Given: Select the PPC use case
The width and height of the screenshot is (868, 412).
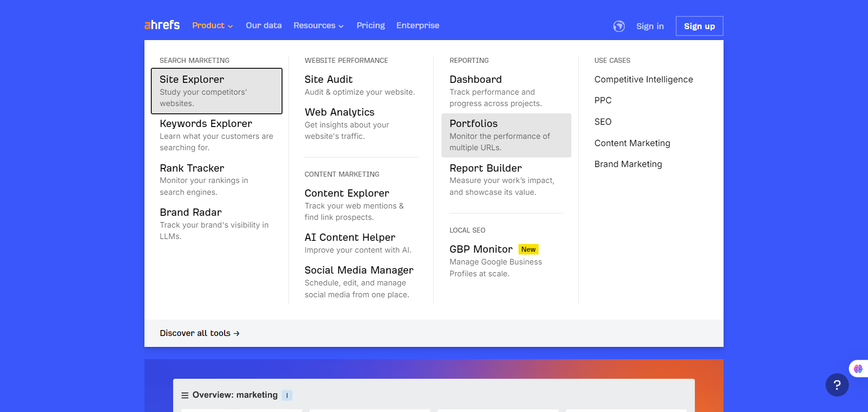Looking at the screenshot, I should point(603,101).
